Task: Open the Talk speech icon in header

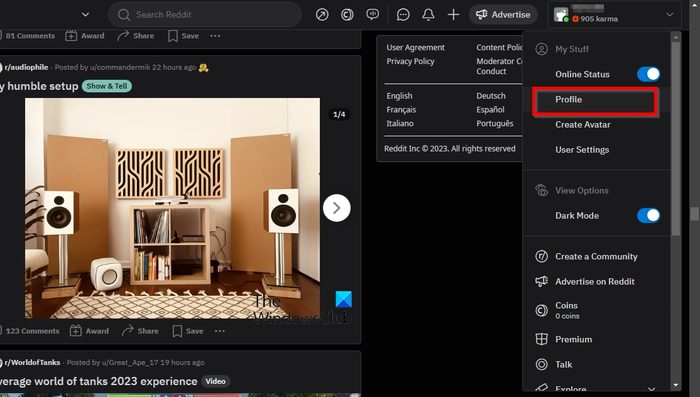Action: tap(372, 15)
